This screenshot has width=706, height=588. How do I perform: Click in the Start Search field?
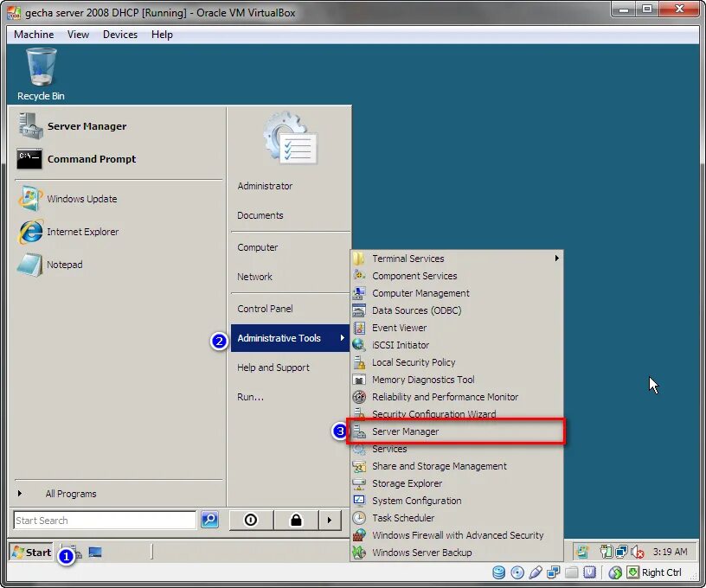tap(105, 520)
